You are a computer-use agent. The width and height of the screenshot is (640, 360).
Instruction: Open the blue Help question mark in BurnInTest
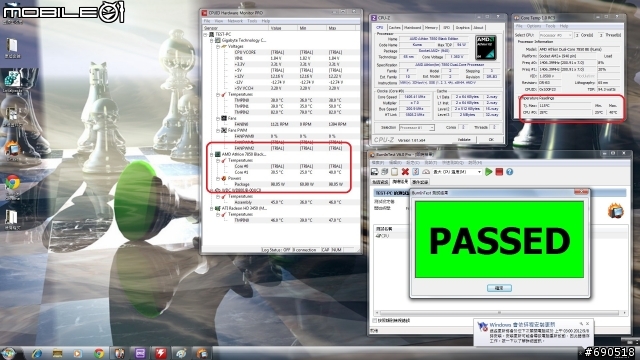[509, 172]
